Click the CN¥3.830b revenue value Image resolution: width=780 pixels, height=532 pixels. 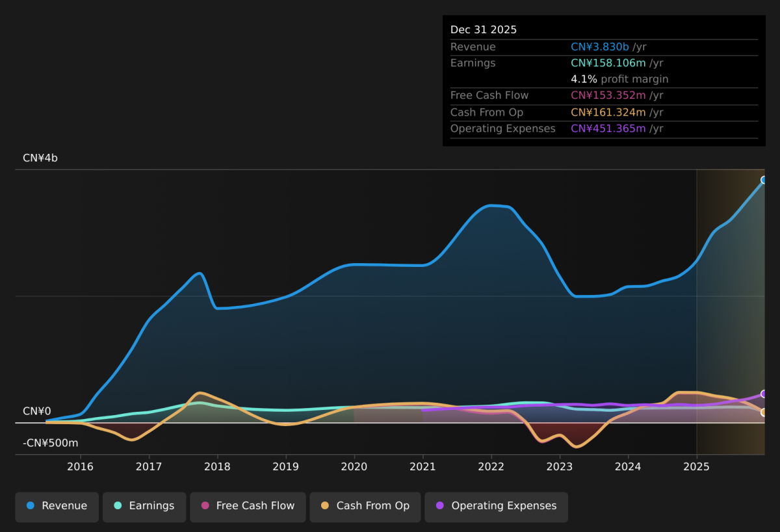pyautogui.click(x=600, y=47)
